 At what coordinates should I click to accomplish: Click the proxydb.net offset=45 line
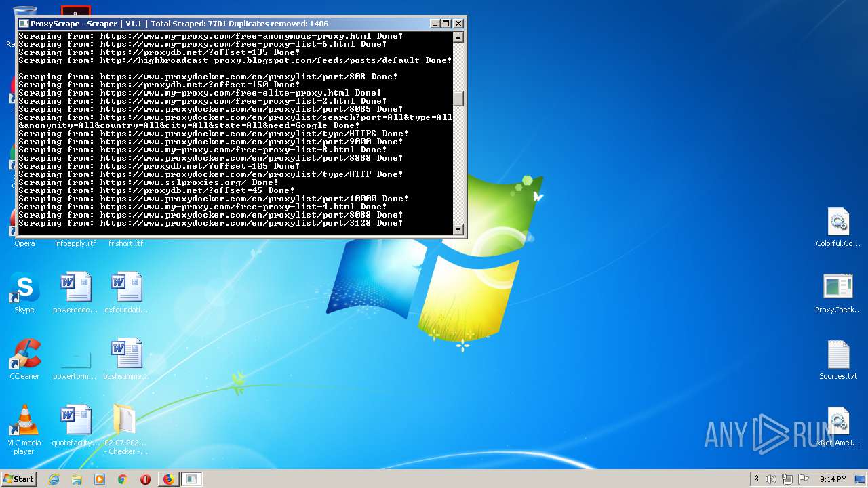tap(157, 190)
